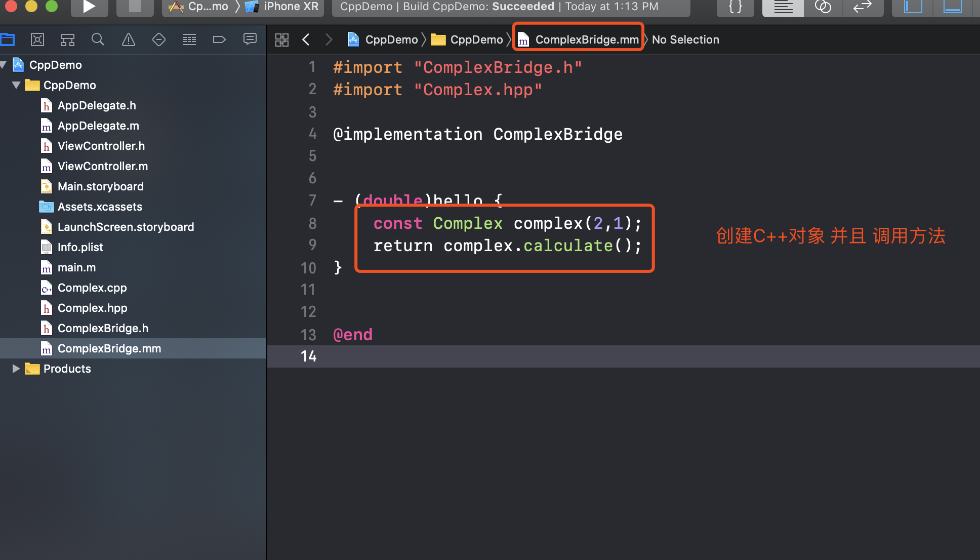Click the related items grid icon
This screenshot has height=560, width=980.
click(x=282, y=39)
